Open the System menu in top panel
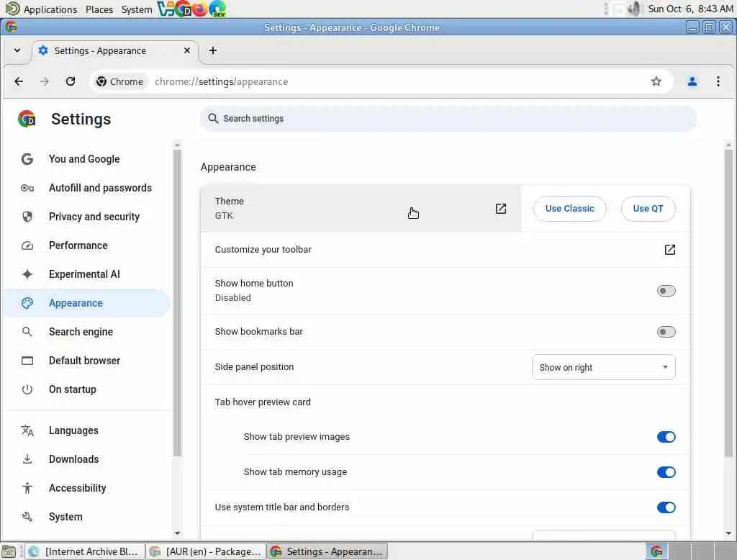This screenshot has width=737, height=560. (136, 9)
